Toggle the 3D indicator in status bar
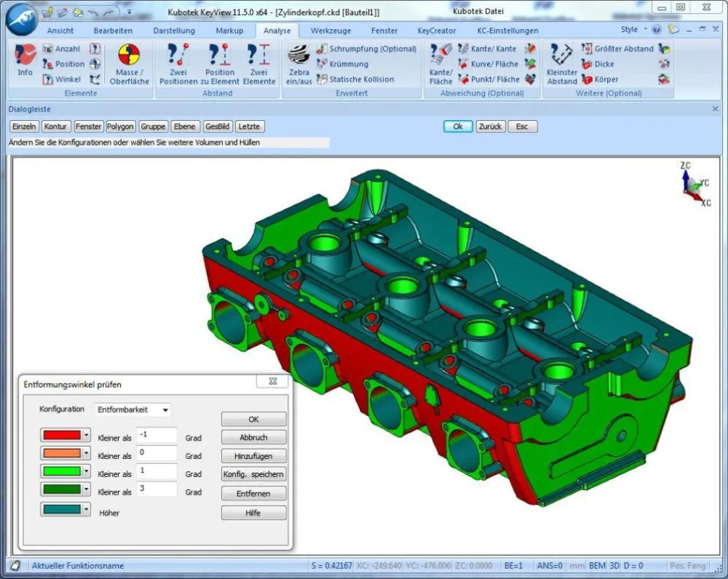Screen dimensions: 728x579 (614, 565)
